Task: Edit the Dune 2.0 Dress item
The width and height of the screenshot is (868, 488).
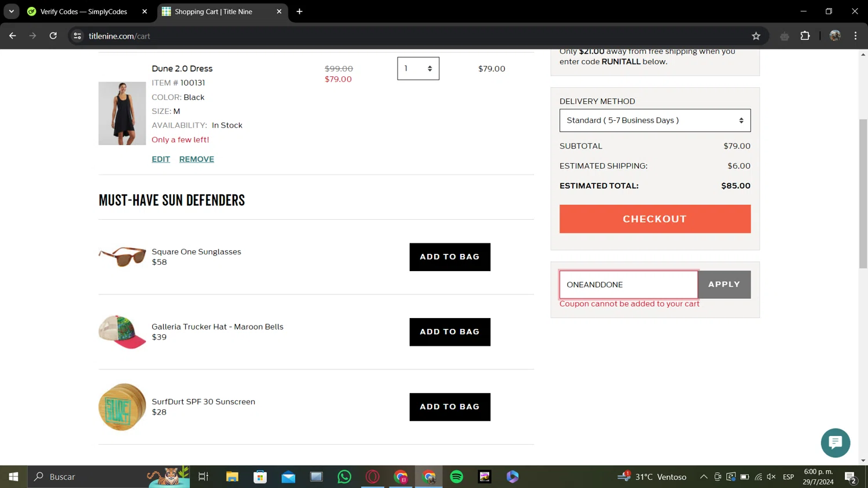Action: pos(161,159)
